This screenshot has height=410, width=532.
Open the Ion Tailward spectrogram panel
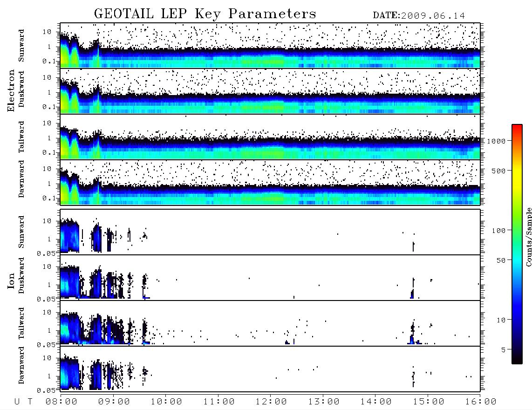tap(270, 323)
